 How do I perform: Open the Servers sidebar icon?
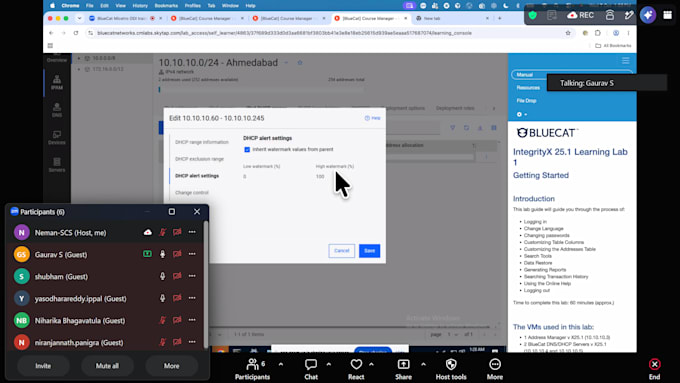57,165
